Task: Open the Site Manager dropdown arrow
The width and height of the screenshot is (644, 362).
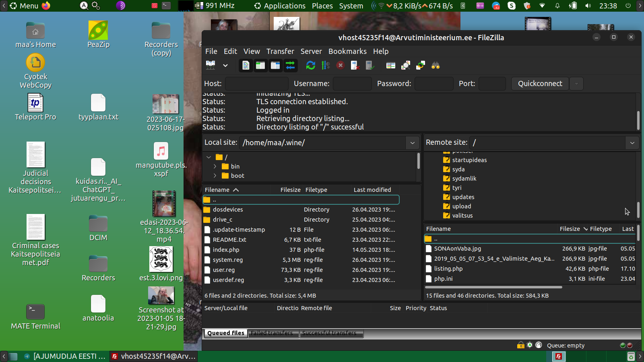Action: pos(225,65)
